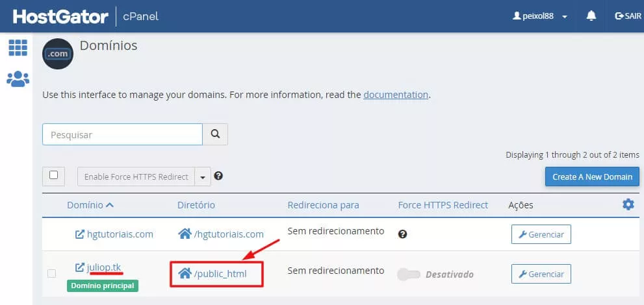The width and height of the screenshot is (644, 305).
Task: Click the .com Domínios round icon
Action: (58, 54)
